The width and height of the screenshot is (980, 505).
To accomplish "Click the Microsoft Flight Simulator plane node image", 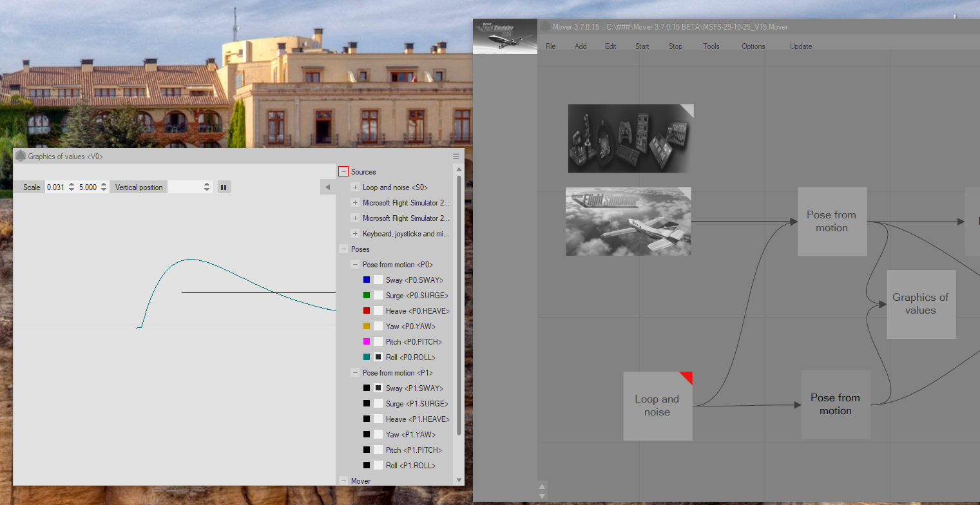I will pos(628,222).
